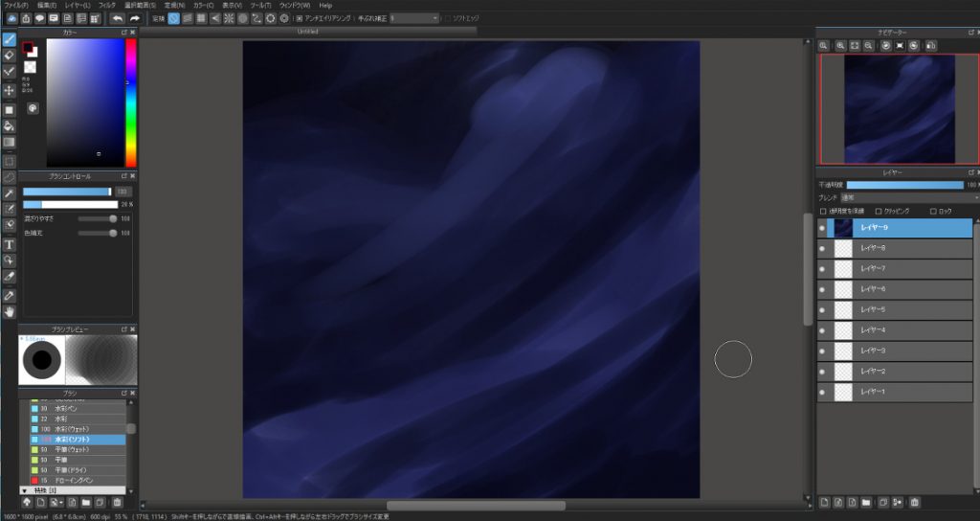980x521 pixels.
Task: Collapse the 特殊 brush group
Action: [x=24, y=489]
